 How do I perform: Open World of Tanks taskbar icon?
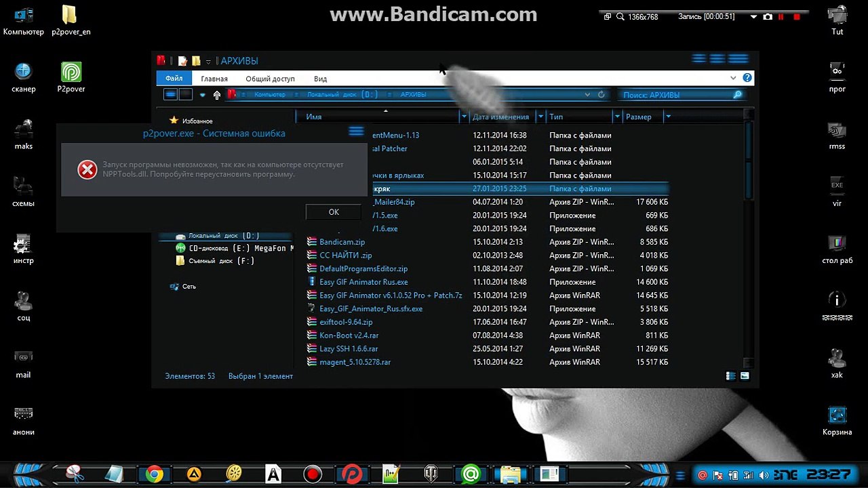coord(431,474)
